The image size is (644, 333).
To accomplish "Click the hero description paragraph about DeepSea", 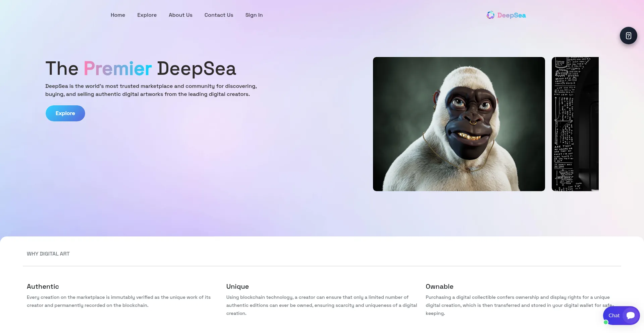I will [151, 90].
